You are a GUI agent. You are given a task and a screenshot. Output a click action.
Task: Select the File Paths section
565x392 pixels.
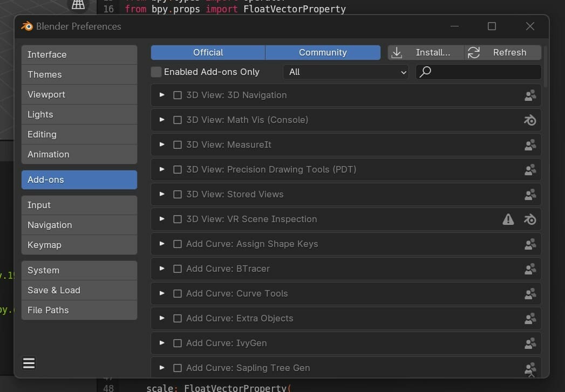coord(79,310)
